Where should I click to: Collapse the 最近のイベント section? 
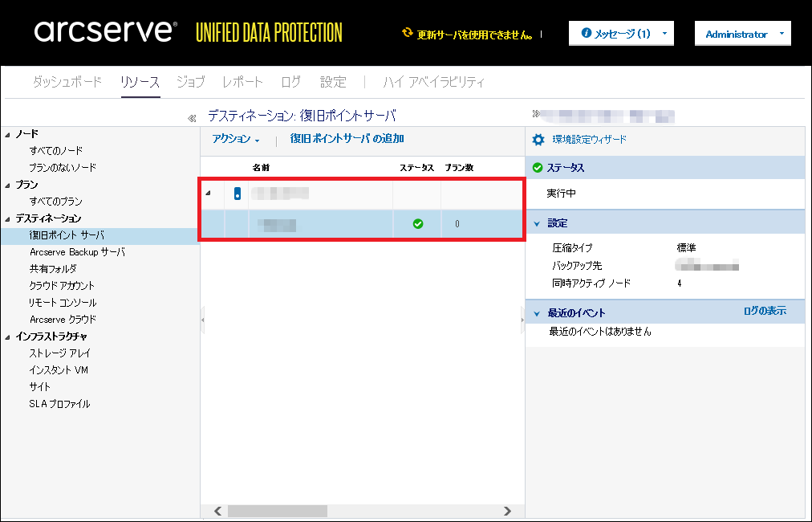[537, 314]
